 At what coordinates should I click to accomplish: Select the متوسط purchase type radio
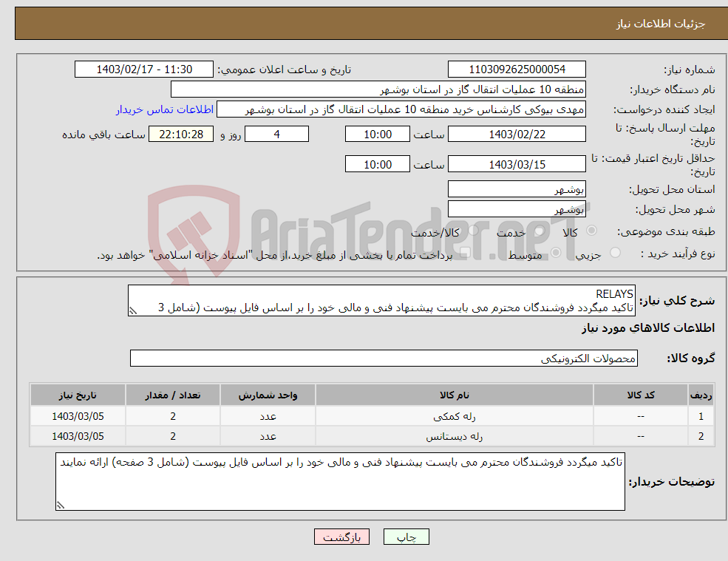point(556,253)
